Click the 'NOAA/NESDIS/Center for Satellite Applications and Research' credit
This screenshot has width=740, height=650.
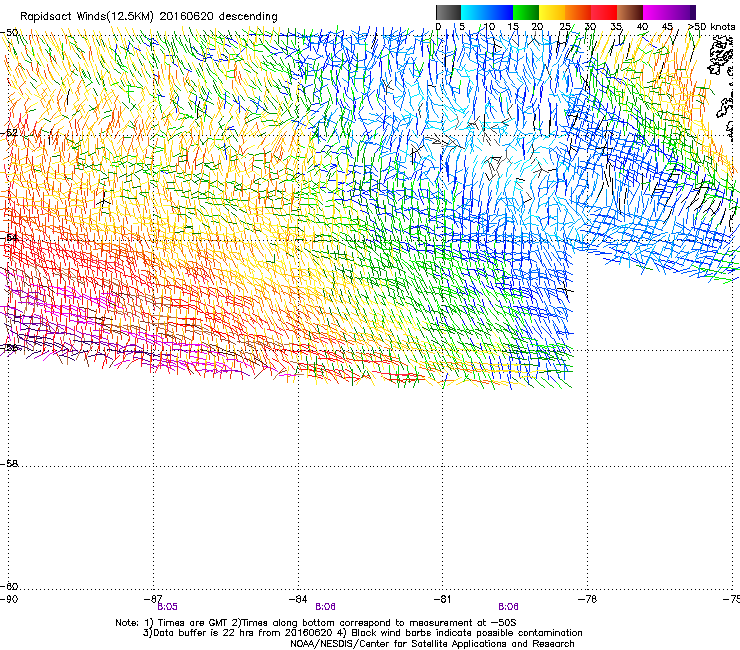[432, 644]
